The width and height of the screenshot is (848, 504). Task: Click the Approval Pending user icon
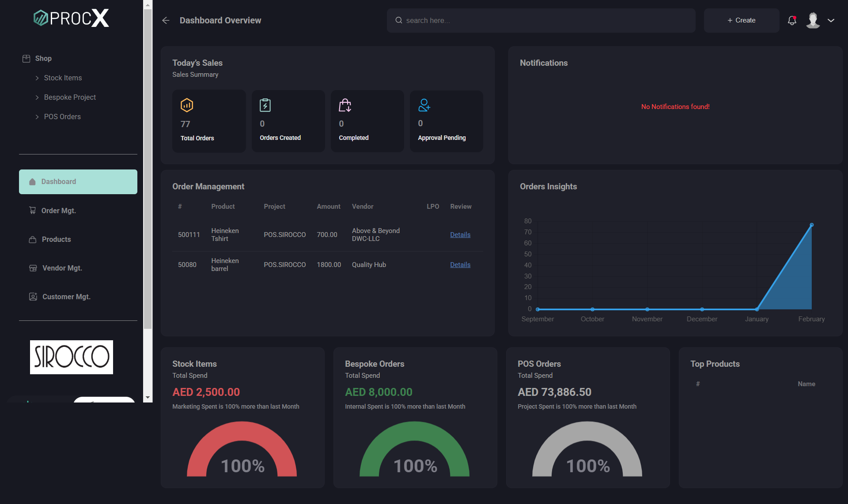point(424,105)
